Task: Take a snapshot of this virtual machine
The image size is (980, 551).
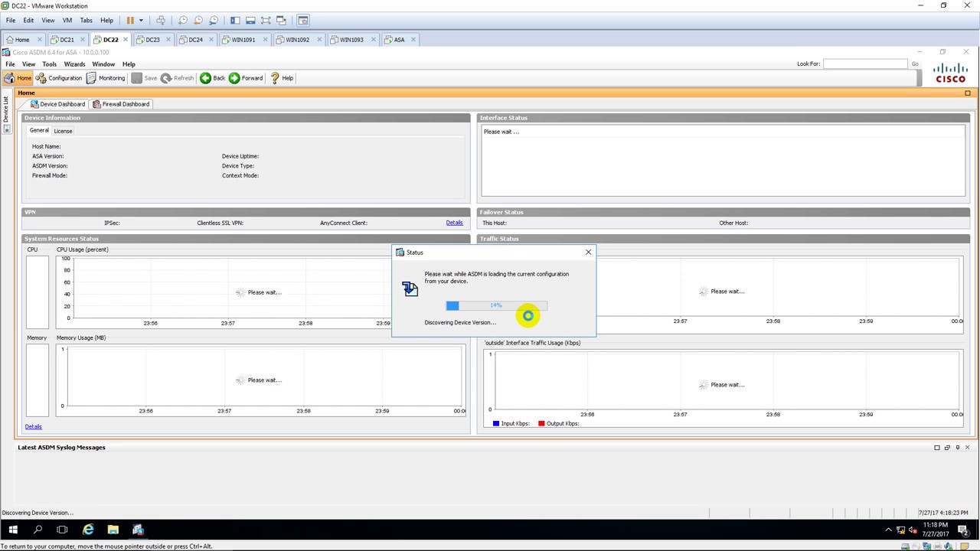Action: coord(182,21)
